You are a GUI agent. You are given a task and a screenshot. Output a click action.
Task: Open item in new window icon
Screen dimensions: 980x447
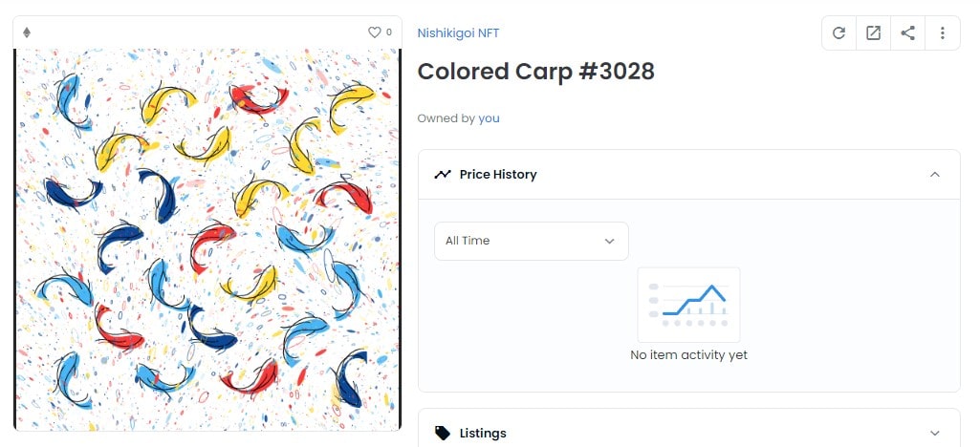[873, 33]
